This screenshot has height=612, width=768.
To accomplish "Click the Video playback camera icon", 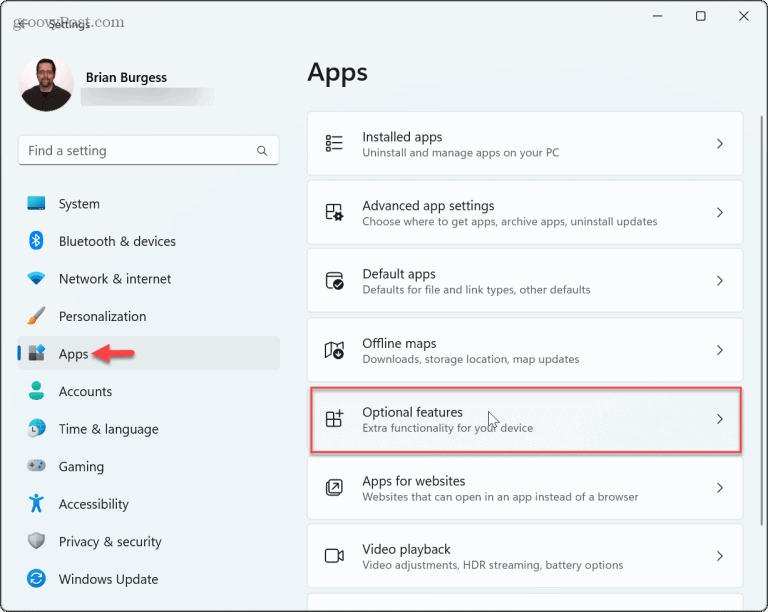I will click(x=334, y=556).
